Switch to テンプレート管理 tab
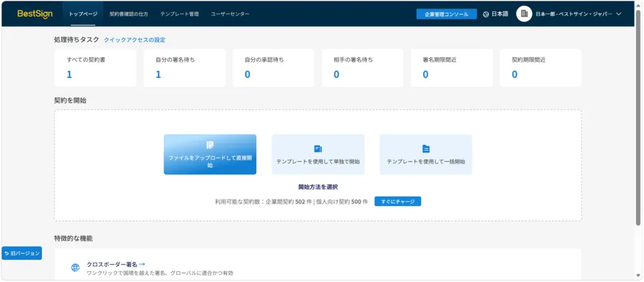 (x=180, y=14)
